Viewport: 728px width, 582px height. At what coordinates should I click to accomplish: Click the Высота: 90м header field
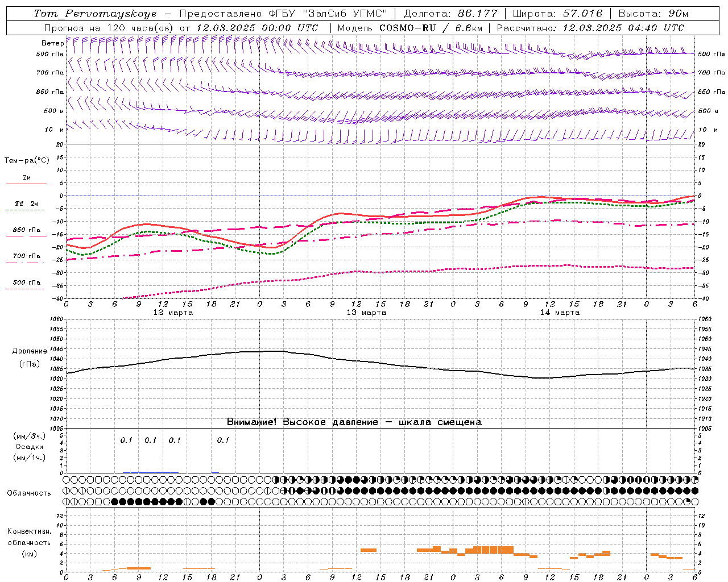(653, 14)
